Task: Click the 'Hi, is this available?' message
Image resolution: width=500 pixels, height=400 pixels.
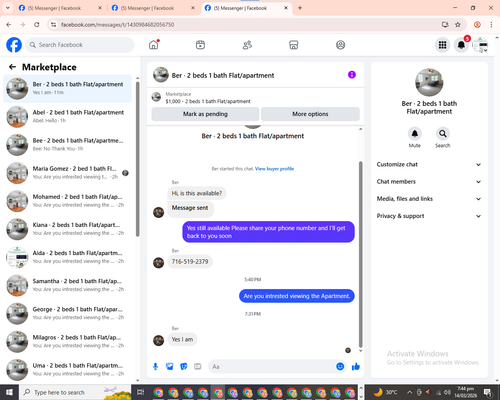Action: (x=197, y=193)
